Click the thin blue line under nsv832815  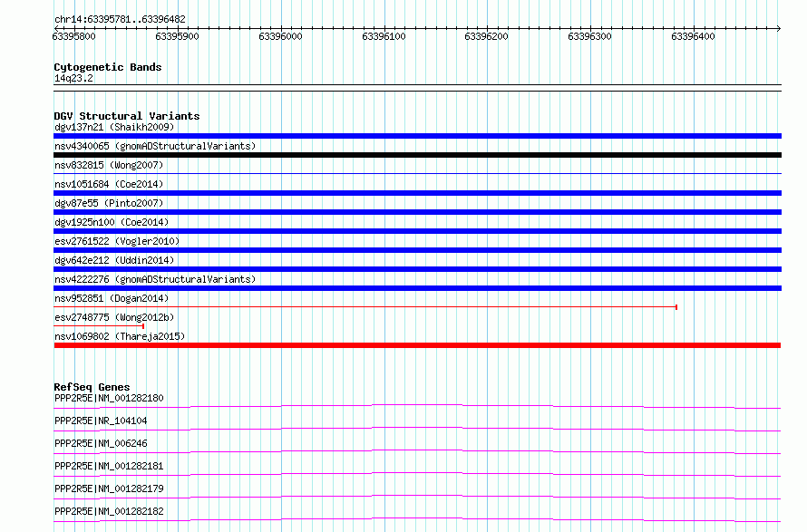click(417, 173)
